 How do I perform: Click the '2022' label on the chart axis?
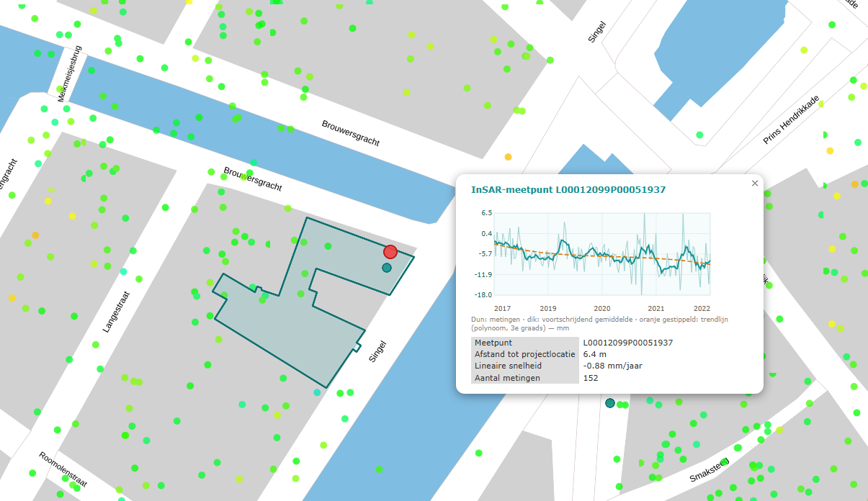pos(702,308)
